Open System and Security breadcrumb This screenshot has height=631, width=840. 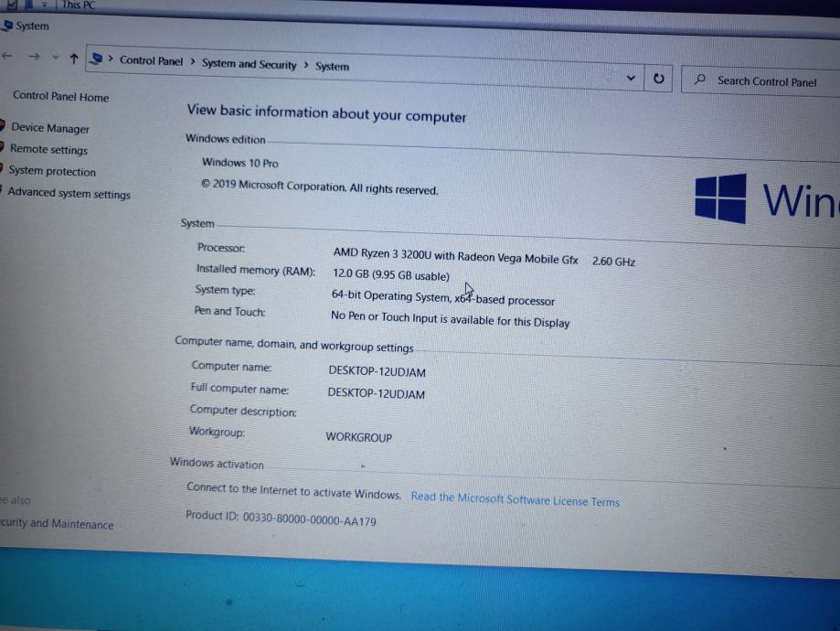pyautogui.click(x=250, y=64)
